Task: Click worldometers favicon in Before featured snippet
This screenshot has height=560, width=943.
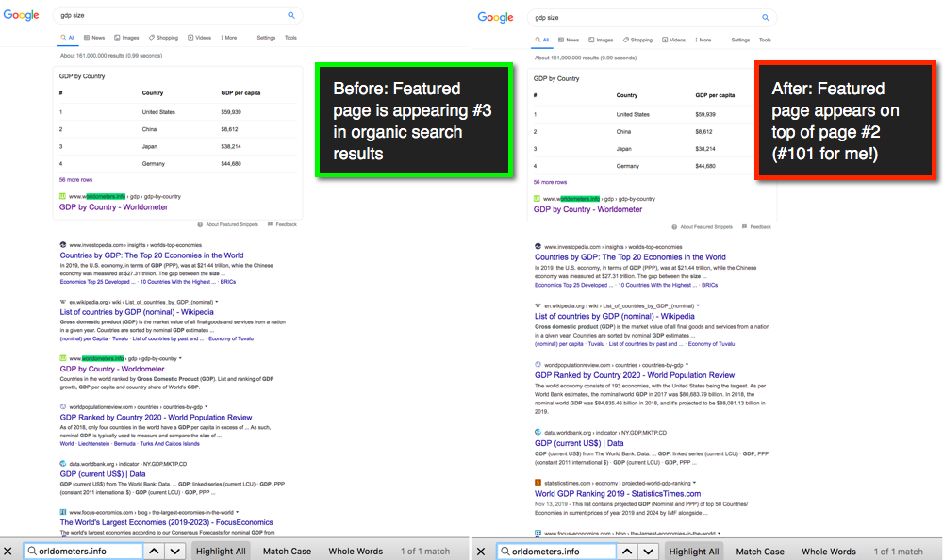Action: point(62,196)
